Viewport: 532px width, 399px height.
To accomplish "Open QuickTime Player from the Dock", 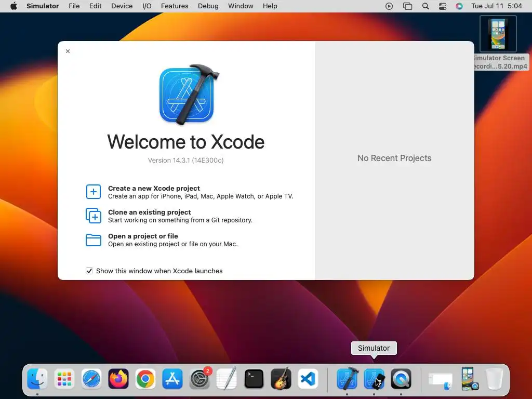I will pos(401,379).
